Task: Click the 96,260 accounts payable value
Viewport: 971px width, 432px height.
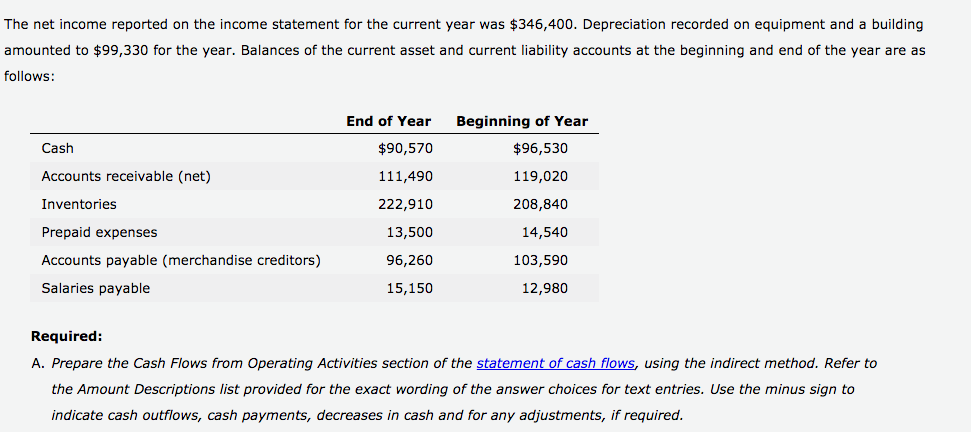Action: pos(409,261)
